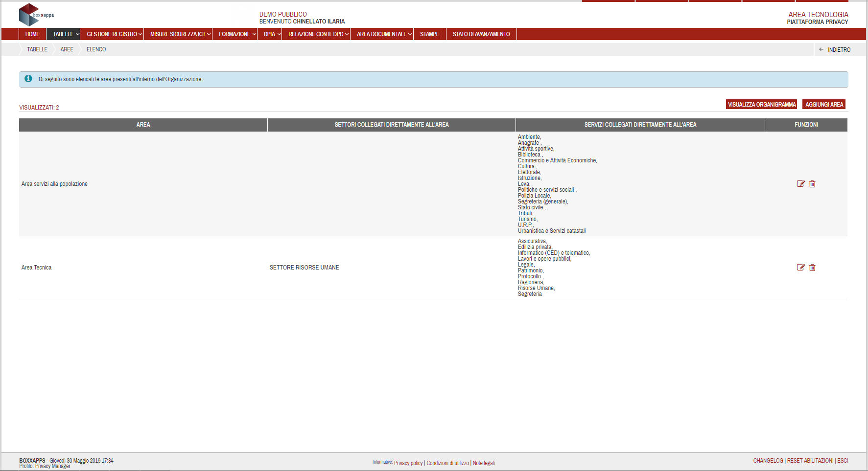
Task: Delete the Area Tecnica row
Action: tap(812, 268)
